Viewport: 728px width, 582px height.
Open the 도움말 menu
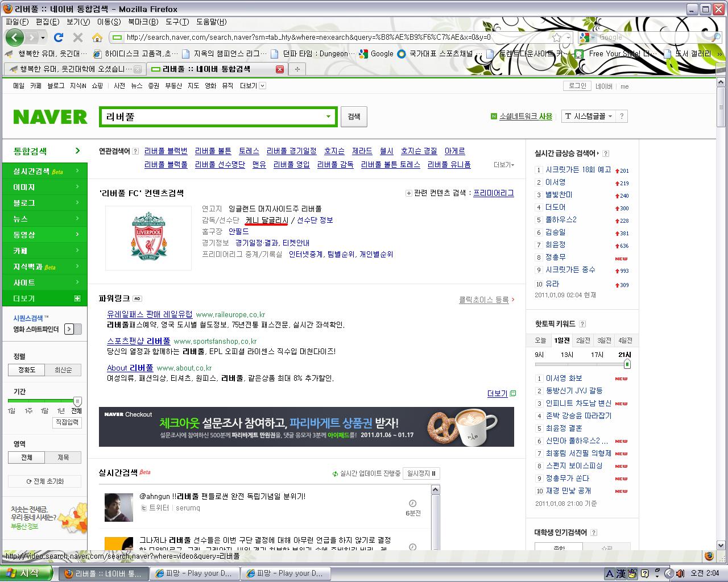[x=211, y=22]
